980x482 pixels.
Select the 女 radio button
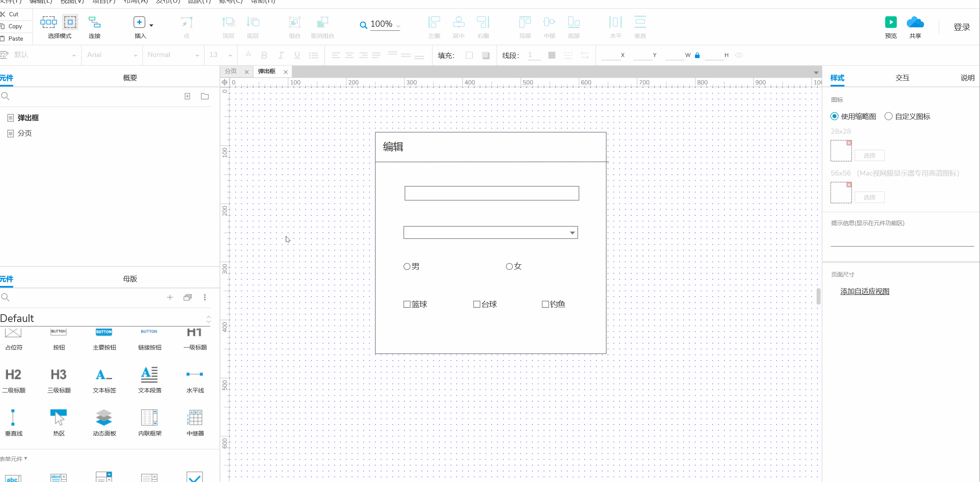click(508, 266)
